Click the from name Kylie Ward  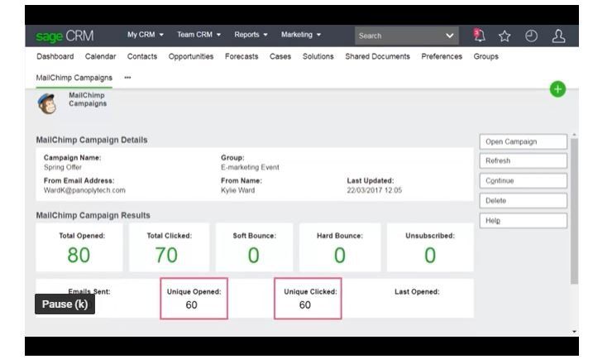point(238,190)
